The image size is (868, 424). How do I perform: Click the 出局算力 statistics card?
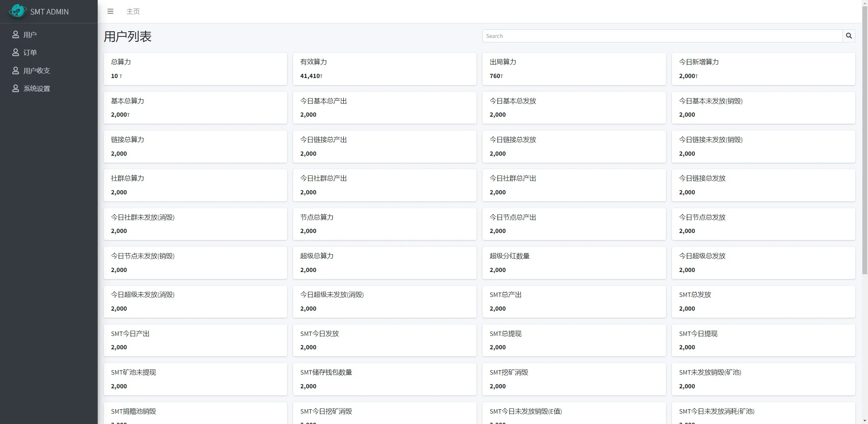[x=574, y=69]
